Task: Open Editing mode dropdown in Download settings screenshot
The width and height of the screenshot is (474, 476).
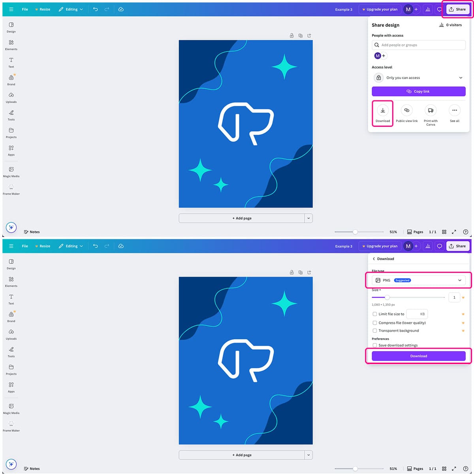Action: (x=71, y=246)
